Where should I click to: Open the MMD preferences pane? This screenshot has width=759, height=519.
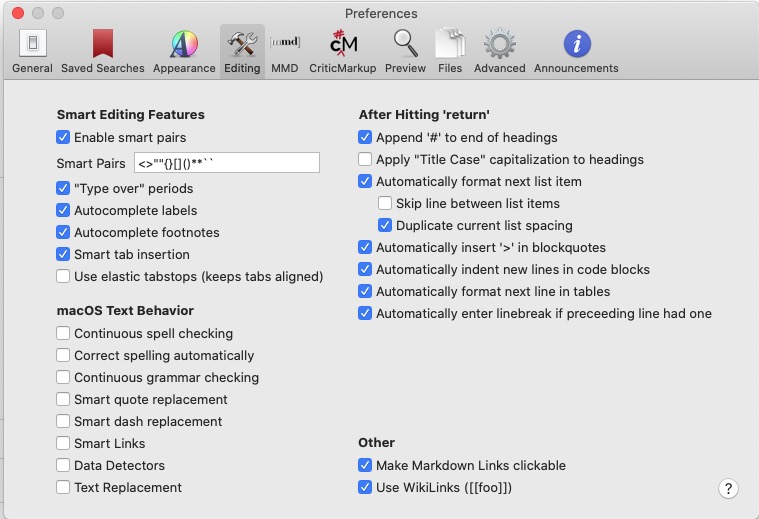pos(284,51)
